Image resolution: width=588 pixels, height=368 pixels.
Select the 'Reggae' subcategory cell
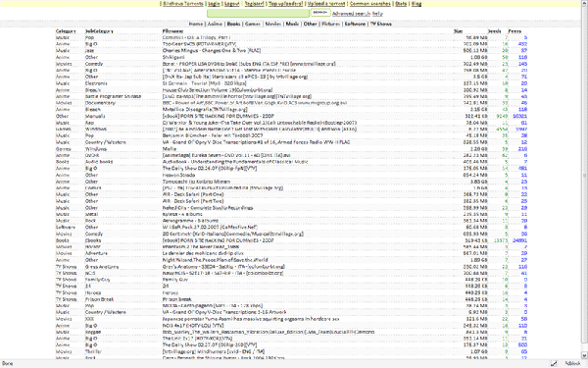click(93, 332)
